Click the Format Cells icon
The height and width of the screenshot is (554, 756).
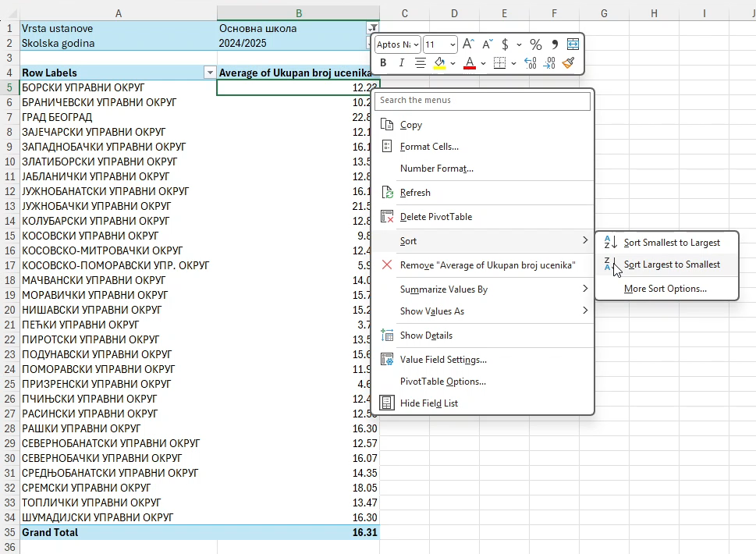coord(387,146)
